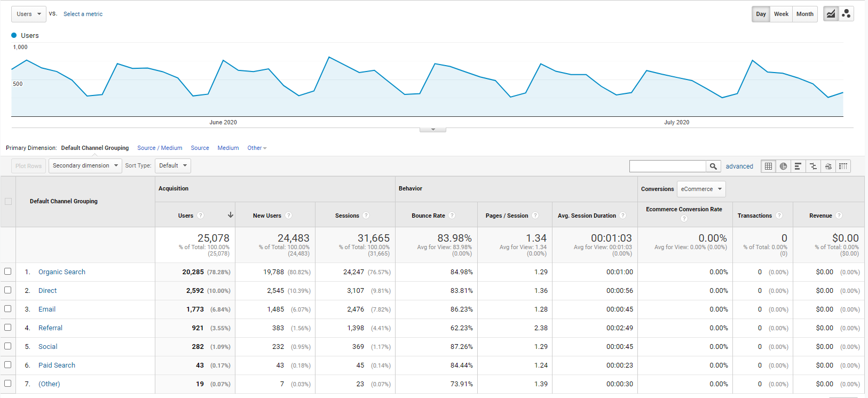Open help tooltip for Ecommerce Conversion Rate
868x398 pixels.
click(684, 219)
